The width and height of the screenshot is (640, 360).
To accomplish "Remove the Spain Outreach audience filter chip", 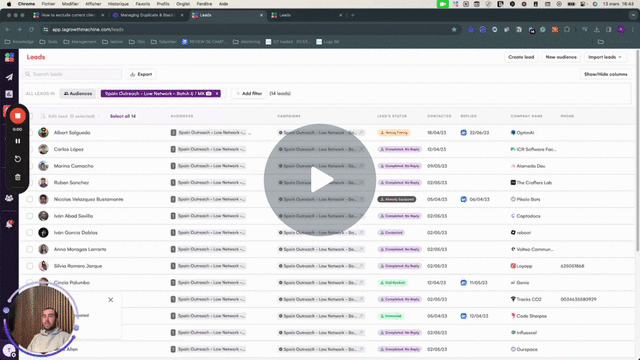I will 217,93.
